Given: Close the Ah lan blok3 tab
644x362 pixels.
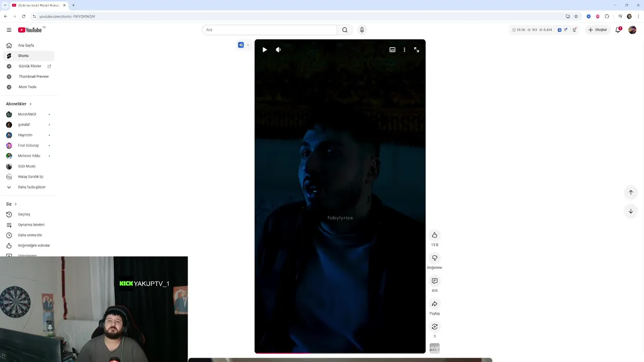Looking at the screenshot, I should coord(64,5).
